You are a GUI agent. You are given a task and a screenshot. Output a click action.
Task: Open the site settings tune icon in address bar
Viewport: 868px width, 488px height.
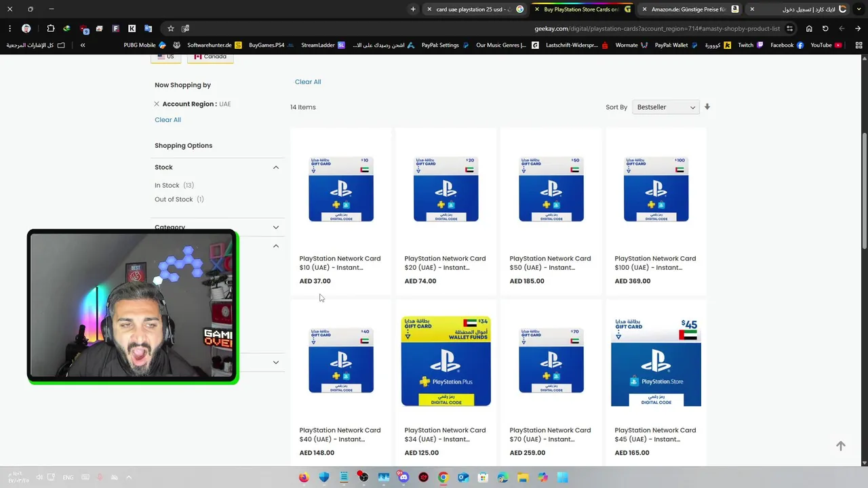[x=789, y=28]
